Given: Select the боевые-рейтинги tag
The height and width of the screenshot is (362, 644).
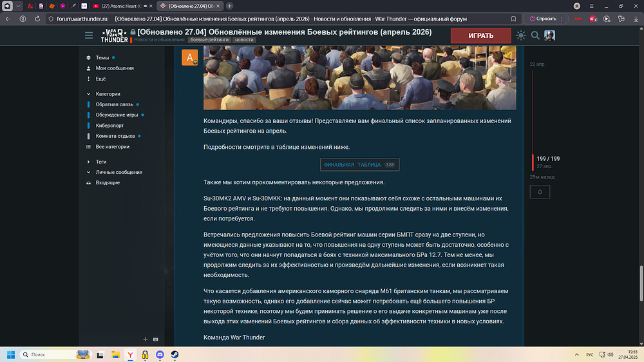Looking at the screenshot, I should [x=209, y=40].
